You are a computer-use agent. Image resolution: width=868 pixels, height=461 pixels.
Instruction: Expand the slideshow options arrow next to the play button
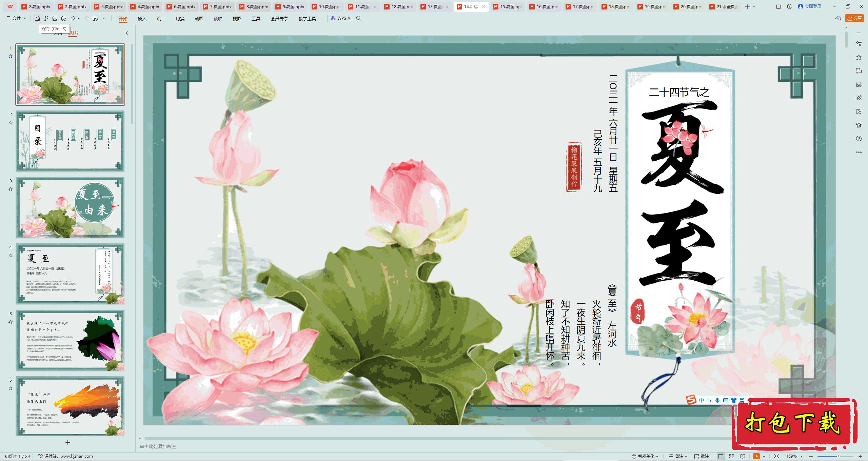click(x=764, y=456)
